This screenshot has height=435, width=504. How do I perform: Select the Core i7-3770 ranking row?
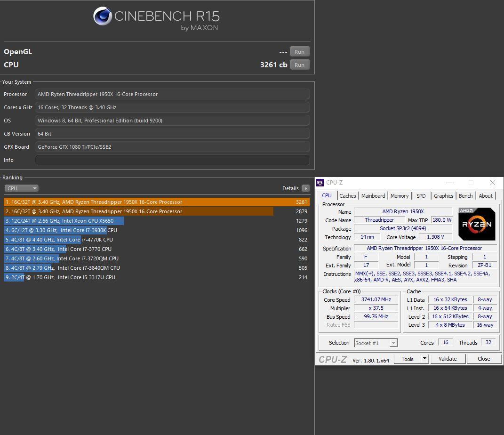[157, 249]
